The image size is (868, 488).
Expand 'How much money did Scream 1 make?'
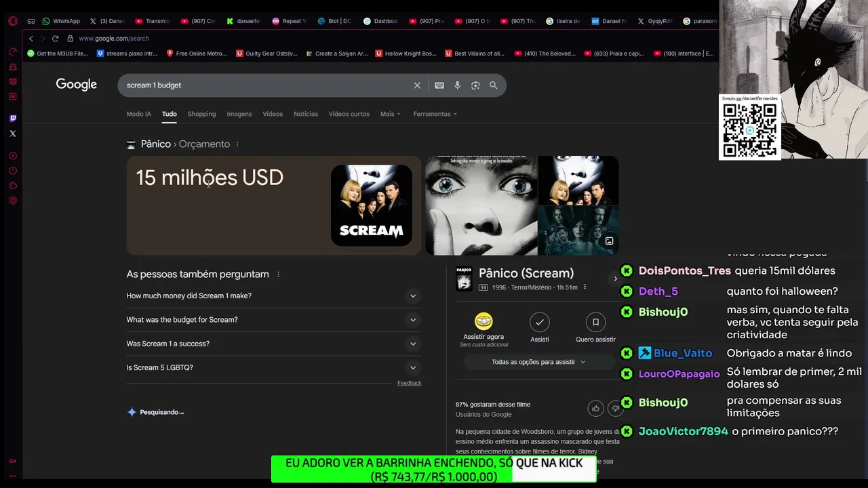[273, 296]
